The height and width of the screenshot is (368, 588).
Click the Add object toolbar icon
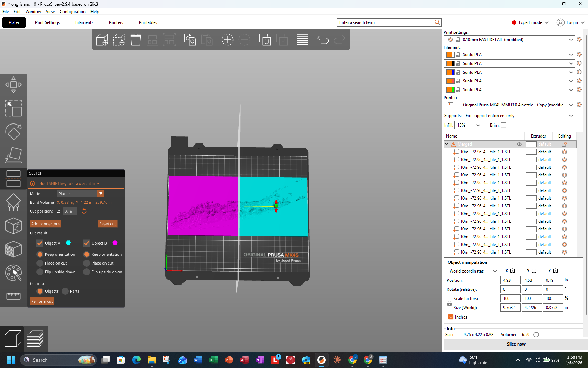pyautogui.click(x=102, y=40)
